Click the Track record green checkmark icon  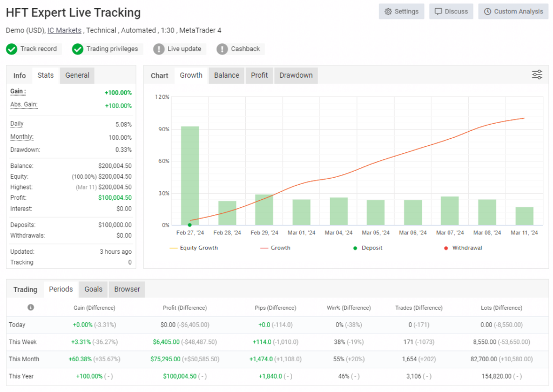point(11,49)
